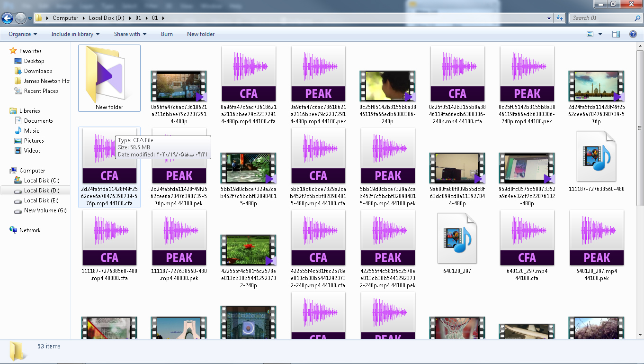
Task: Select media file 640120_297
Action: tap(457, 239)
